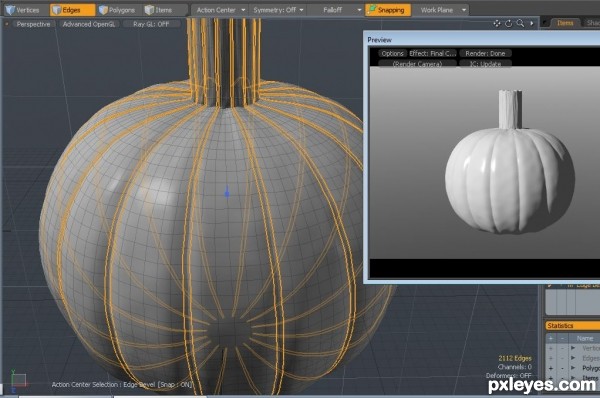
Task: Open the Work Plane menu
Action: (x=441, y=10)
